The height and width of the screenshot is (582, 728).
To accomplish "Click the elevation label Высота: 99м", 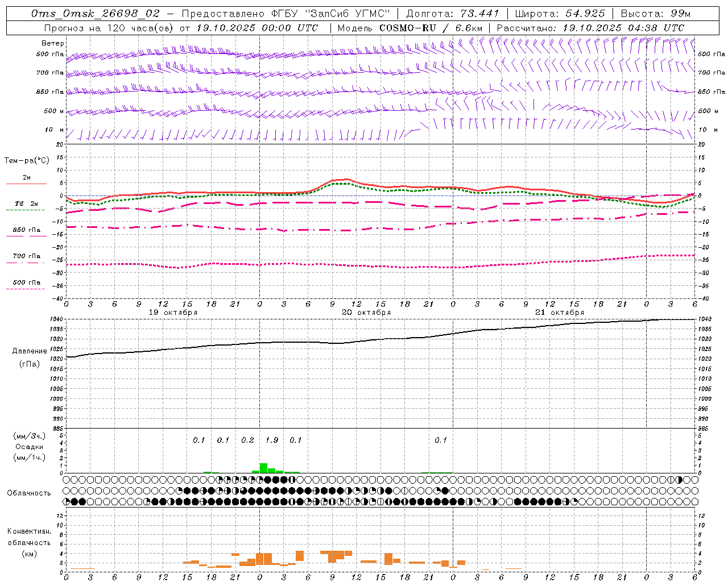I will [x=656, y=14].
